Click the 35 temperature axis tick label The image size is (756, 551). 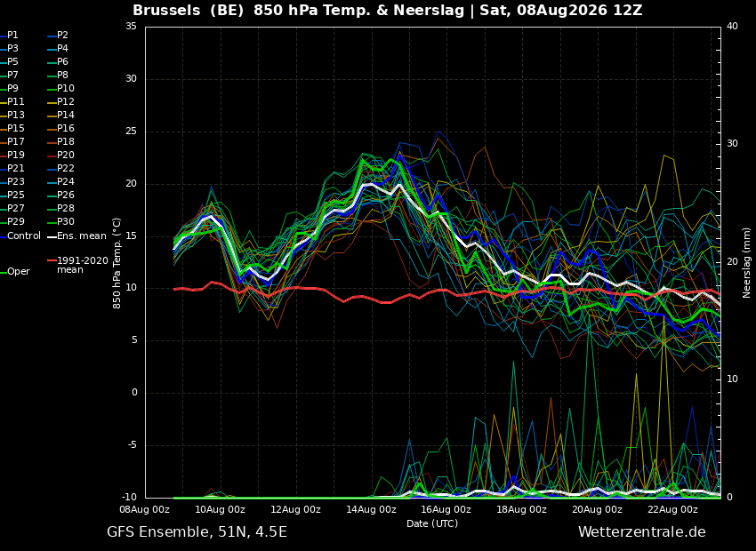pos(131,27)
